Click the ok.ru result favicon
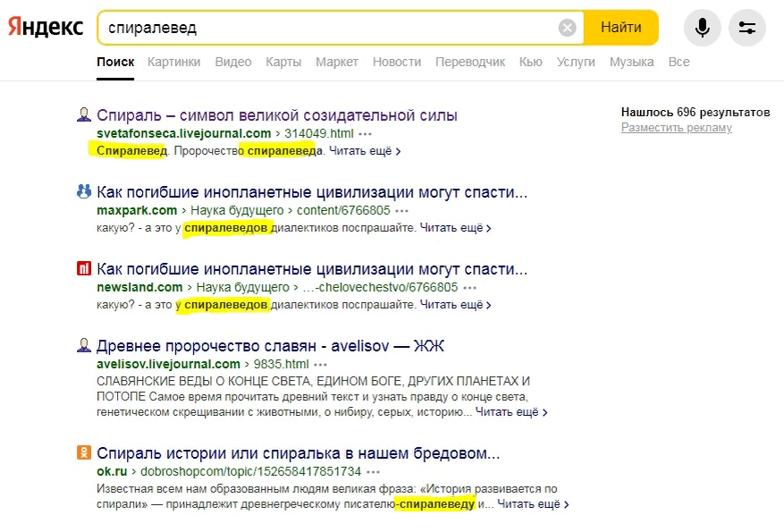 click(83, 453)
